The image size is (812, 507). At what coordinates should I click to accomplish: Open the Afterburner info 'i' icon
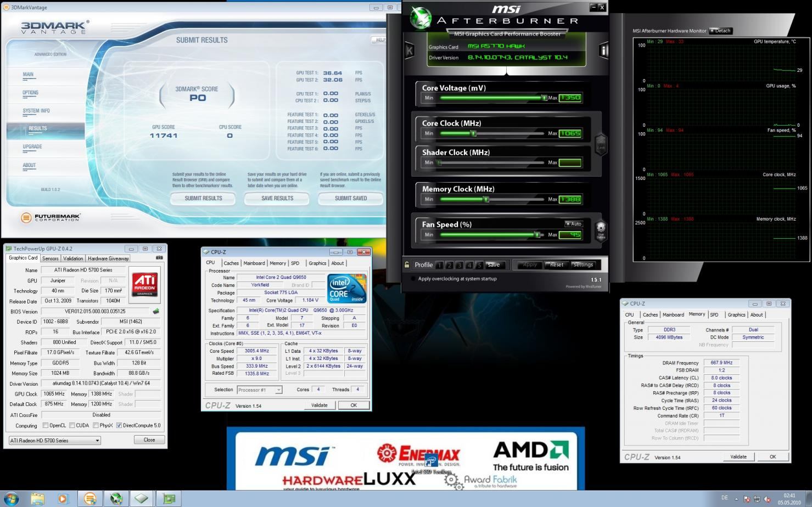(603, 50)
